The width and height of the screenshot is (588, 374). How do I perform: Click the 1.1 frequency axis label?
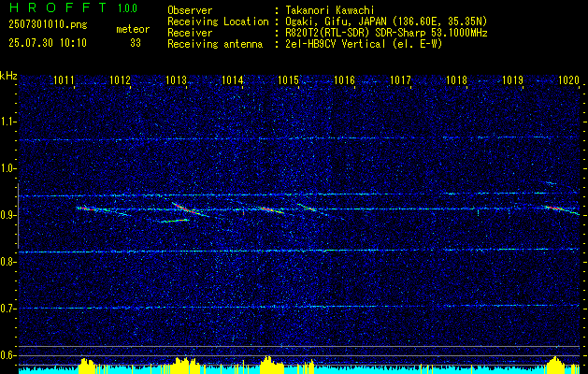pyautogui.click(x=8, y=122)
